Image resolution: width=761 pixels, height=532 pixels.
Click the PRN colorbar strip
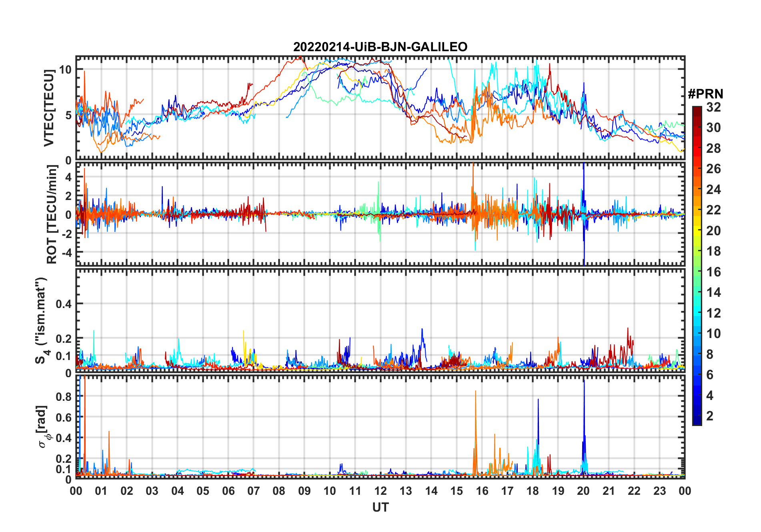tap(697, 266)
